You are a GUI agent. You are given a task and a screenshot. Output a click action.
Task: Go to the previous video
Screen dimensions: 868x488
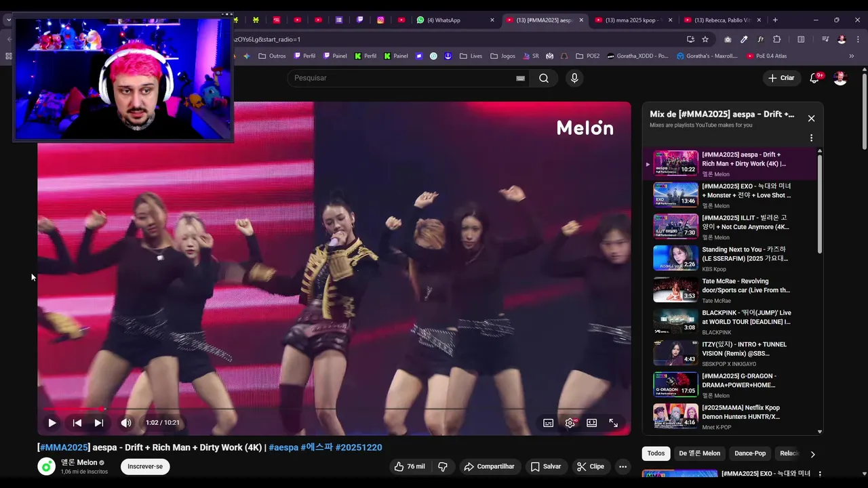click(x=77, y=422)
